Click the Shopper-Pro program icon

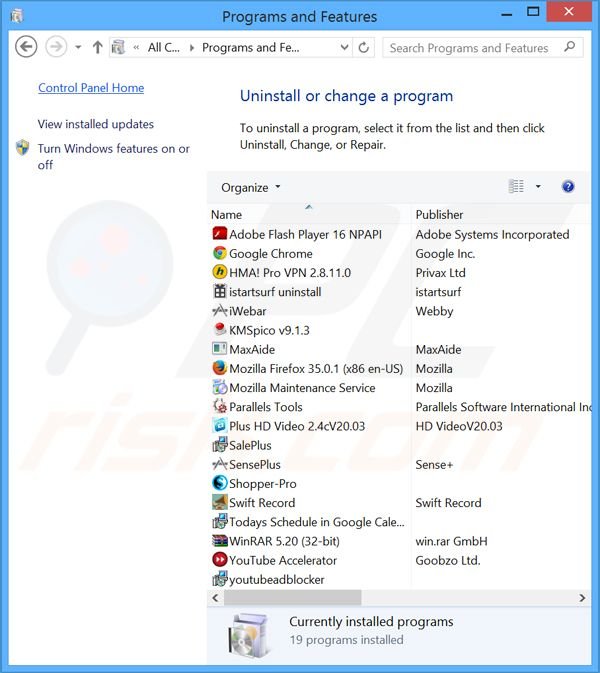(x=219, y=483)
